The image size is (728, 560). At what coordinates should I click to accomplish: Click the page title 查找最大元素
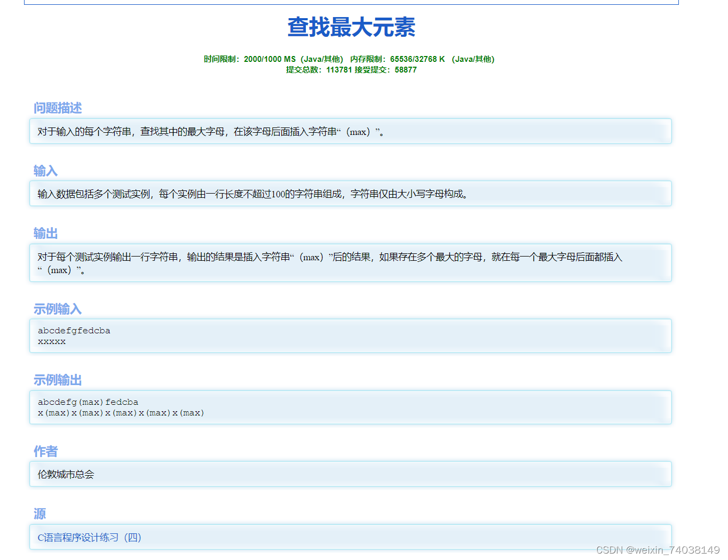pos(351,27)
